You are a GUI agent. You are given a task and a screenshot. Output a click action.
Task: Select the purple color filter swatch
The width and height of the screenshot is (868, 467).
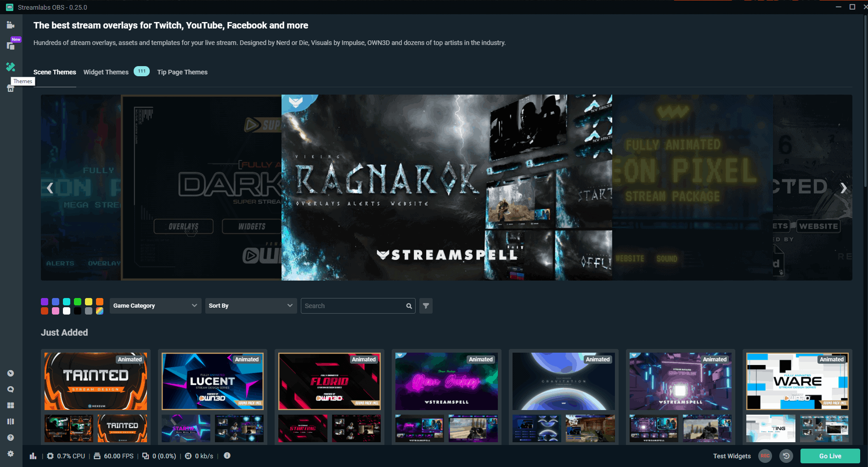click(x=45, y=302)
